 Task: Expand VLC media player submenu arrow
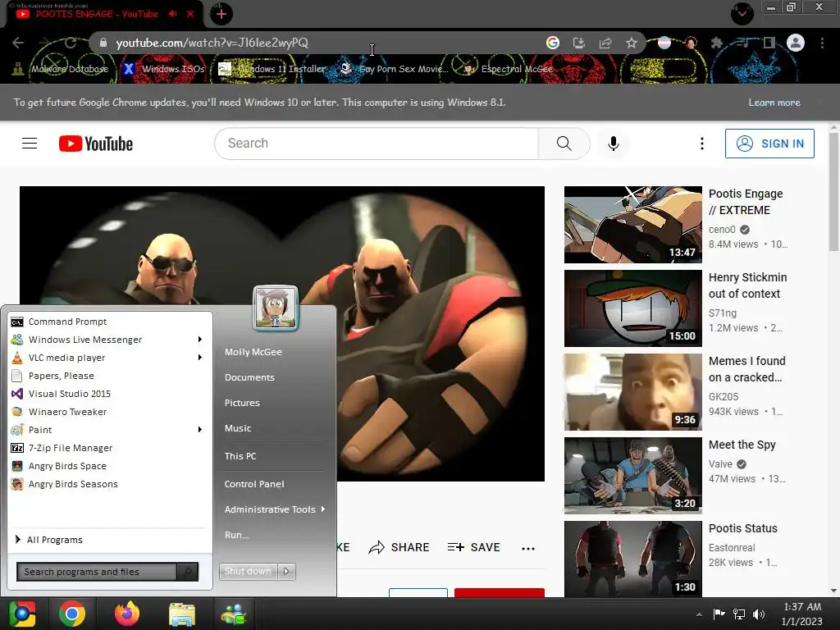pyautogui.click(x=200, y=358)
